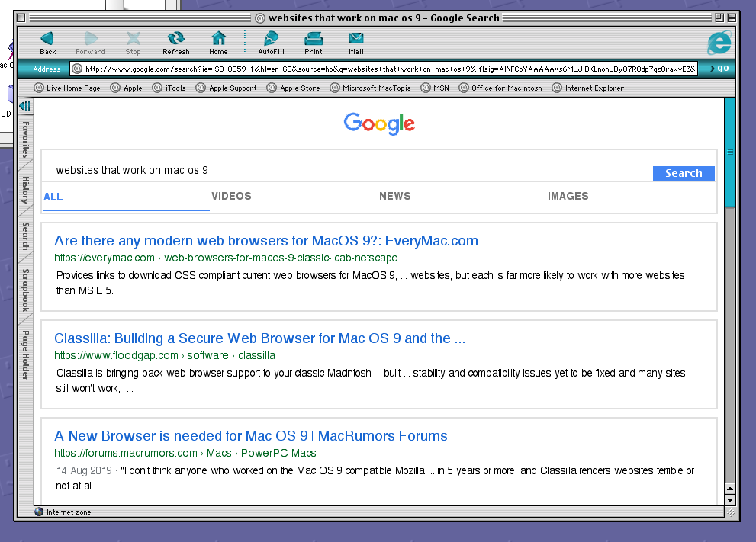
Task: Open Apple Store favorites link
Action: [293, 88]
